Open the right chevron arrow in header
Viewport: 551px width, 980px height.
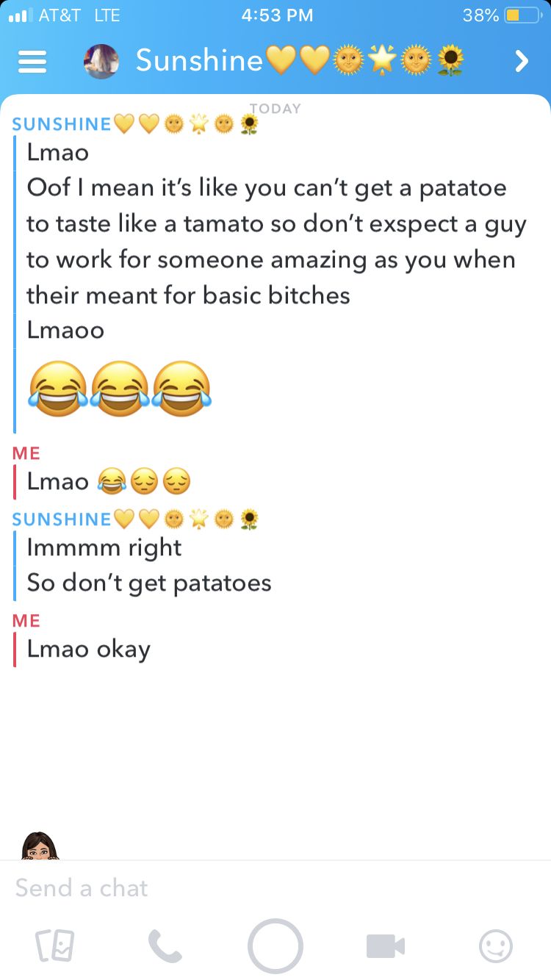pyautogui.click(x=522, y=61)
